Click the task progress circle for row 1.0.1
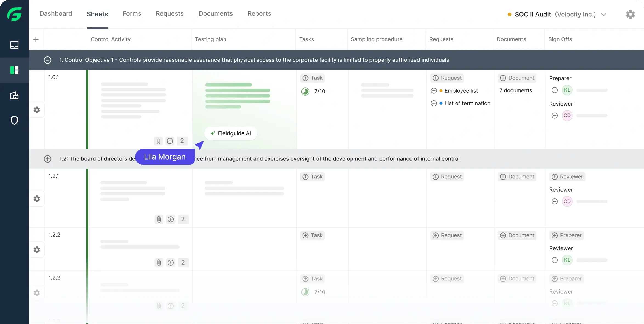Image resolution: width=644 pixels, height=324 pixels. tap(306, 91)
